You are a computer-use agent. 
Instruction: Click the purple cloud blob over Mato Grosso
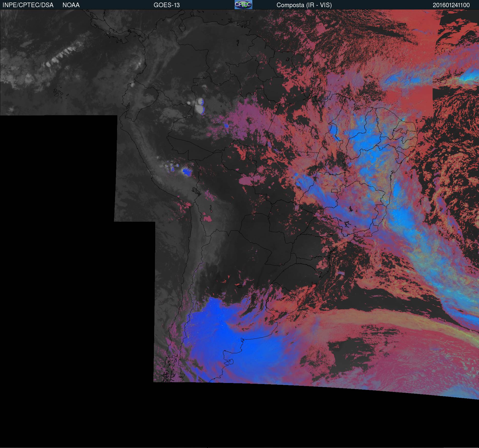(x=246, y=180)
